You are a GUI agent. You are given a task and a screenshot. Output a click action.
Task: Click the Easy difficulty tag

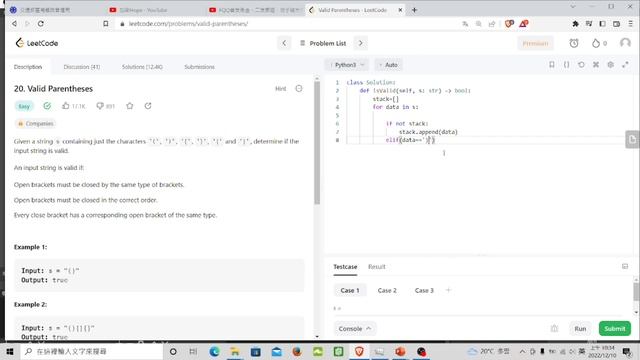pos(24,106)
